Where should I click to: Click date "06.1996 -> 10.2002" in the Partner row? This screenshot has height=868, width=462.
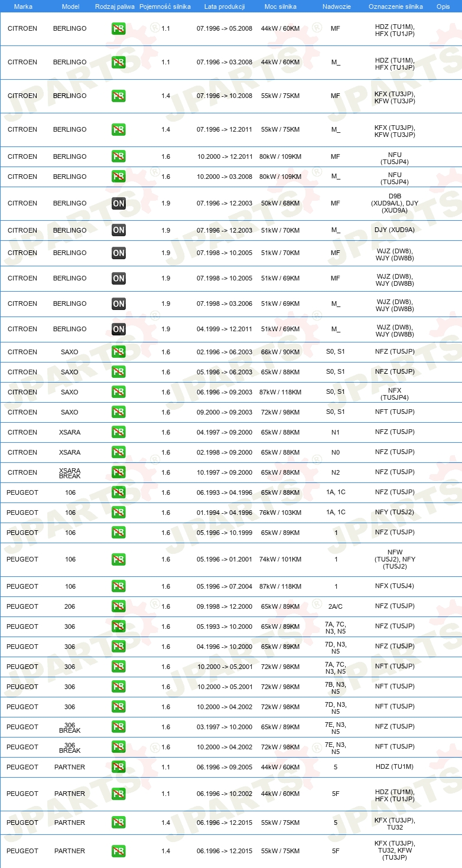coord(225,794)
